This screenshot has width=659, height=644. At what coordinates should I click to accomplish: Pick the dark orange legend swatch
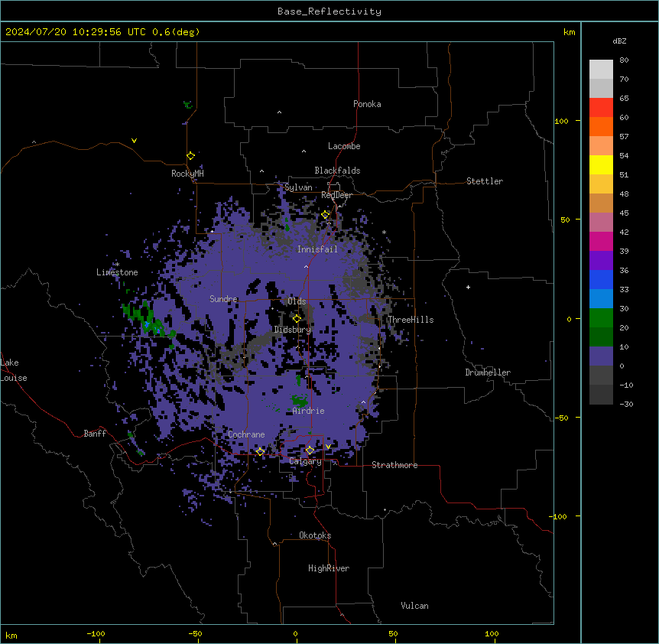(601, 126)
